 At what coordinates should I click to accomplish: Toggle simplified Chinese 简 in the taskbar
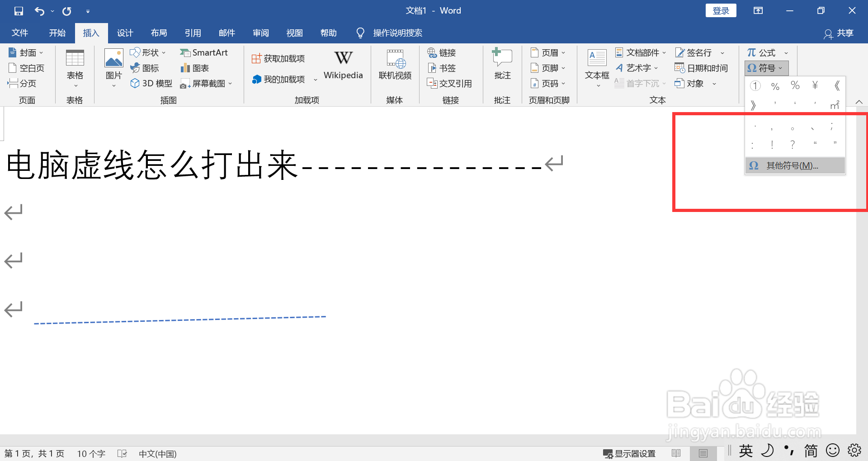pyautogui.click(x=811, y=451)
